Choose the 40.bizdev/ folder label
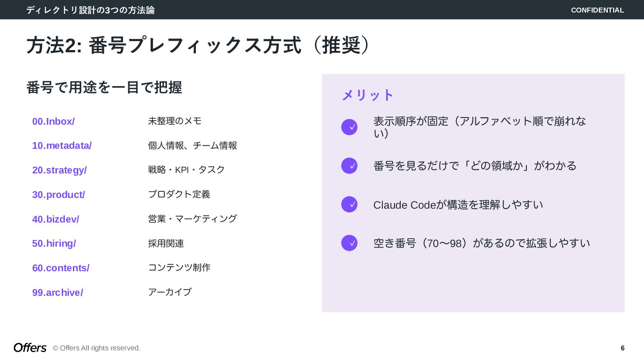 pyautogui.click(x=55, y=219)
